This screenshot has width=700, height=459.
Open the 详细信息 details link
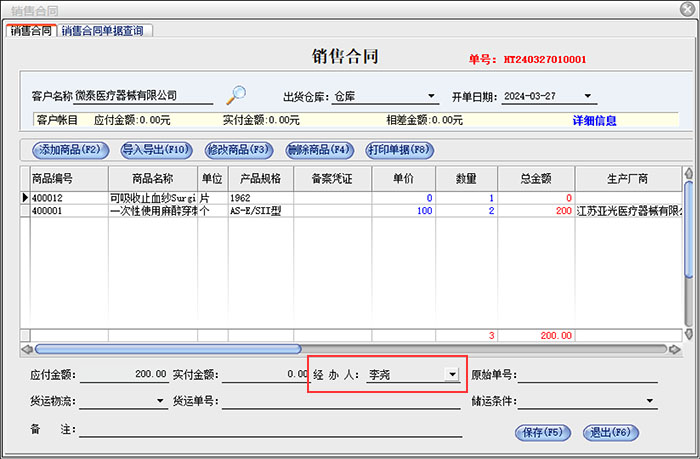(x=594, y=121)
